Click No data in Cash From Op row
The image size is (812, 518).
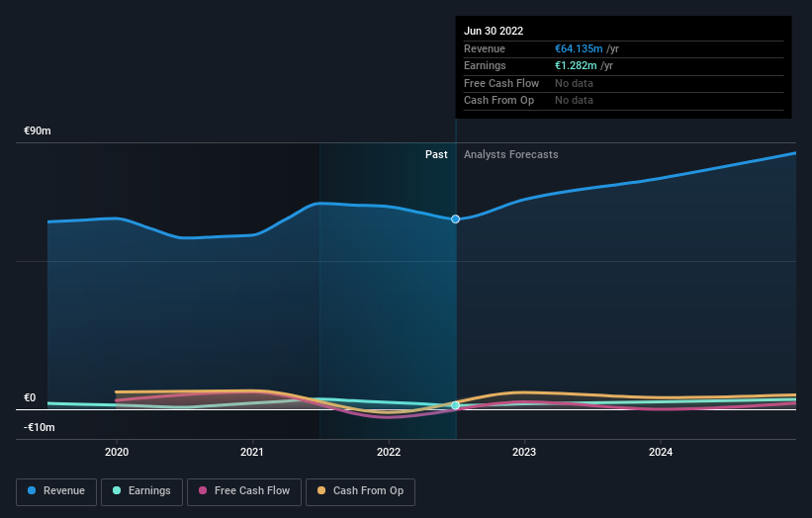(574, 101)
